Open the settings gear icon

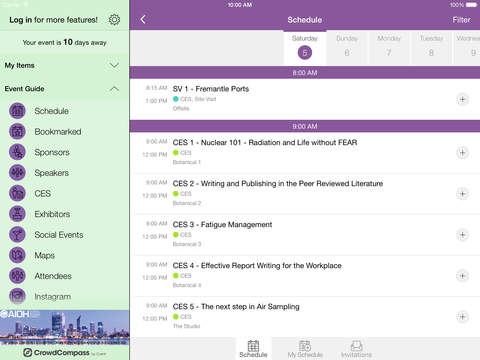pos(114,20)
